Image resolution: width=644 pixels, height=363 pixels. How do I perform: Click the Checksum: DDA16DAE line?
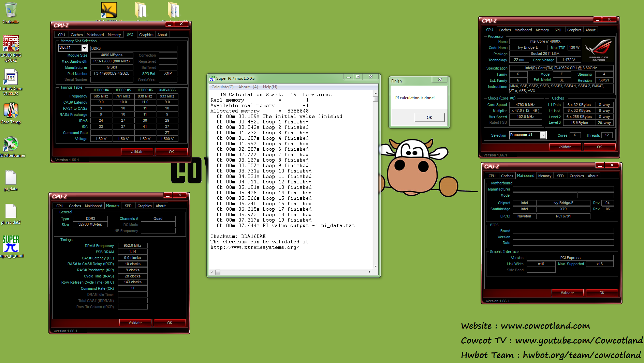click(x=238, y=236)
